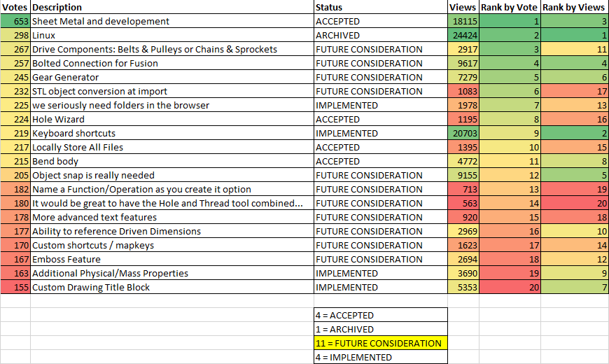Click the 'Bend body' cell
Viewport: 609px width, 364px height.
pyautogui.click(x=172, y=161)
